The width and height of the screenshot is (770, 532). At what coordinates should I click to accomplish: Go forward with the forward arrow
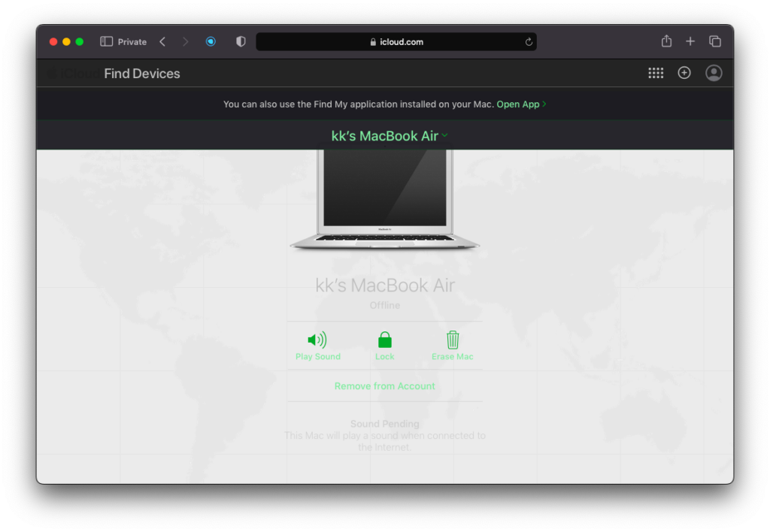pos(185,42)
